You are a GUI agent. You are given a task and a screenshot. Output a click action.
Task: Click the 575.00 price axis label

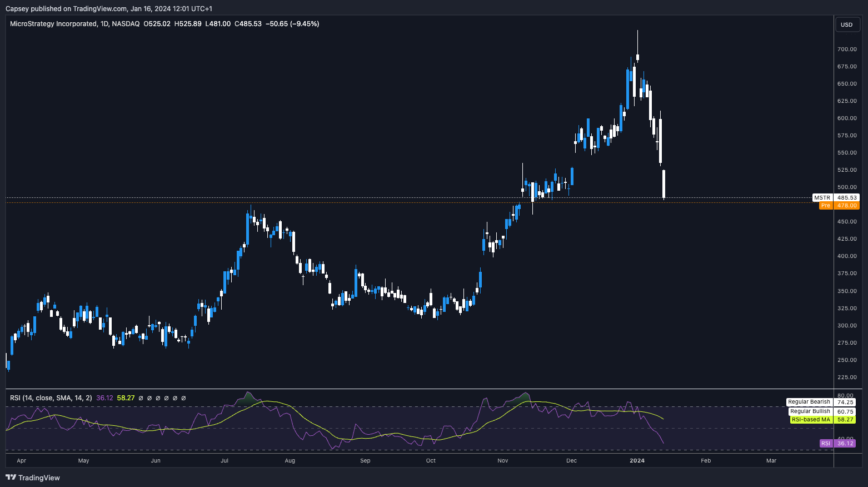coord(847,135)
